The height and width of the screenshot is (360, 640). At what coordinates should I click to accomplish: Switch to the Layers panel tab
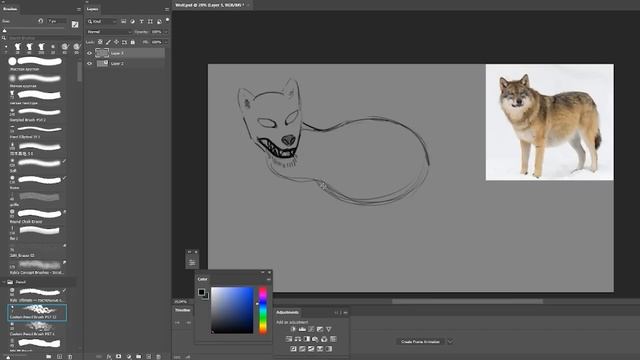(93, 9)
